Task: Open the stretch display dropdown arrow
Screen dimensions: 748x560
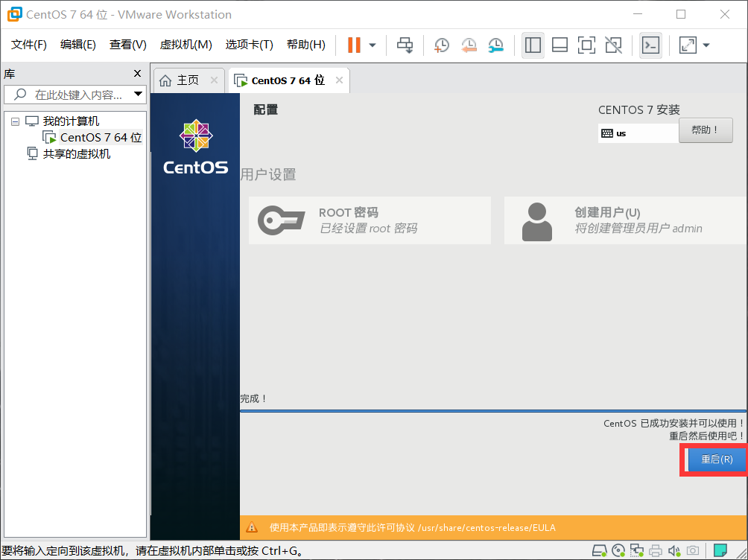Action: (706, 45)
